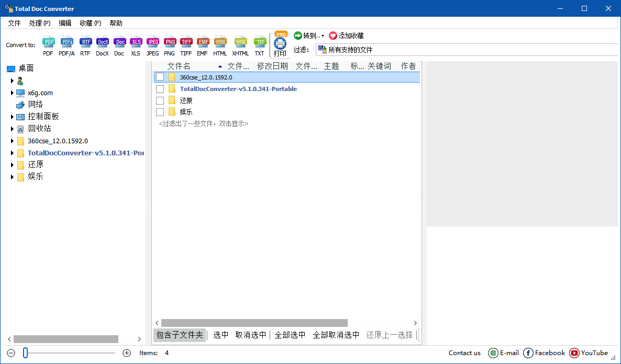Viewport: 621px width, 364px height.
Task: Check the 360cse_12.0.1592.0 folder checkbox
Action: [160, 77]
